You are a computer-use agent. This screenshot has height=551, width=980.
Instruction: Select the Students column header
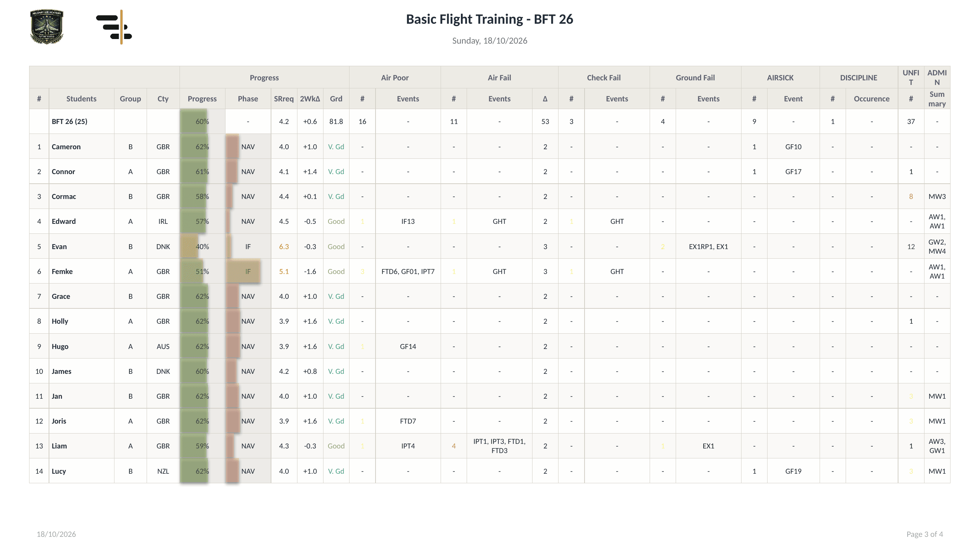click(x=81, y=99)
